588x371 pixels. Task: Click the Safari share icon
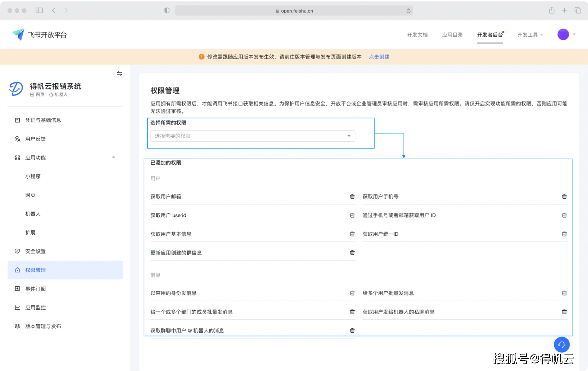551,10
